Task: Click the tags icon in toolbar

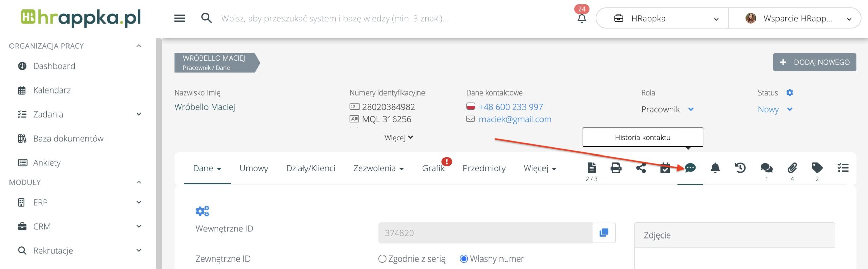Action: pos(817,168)
